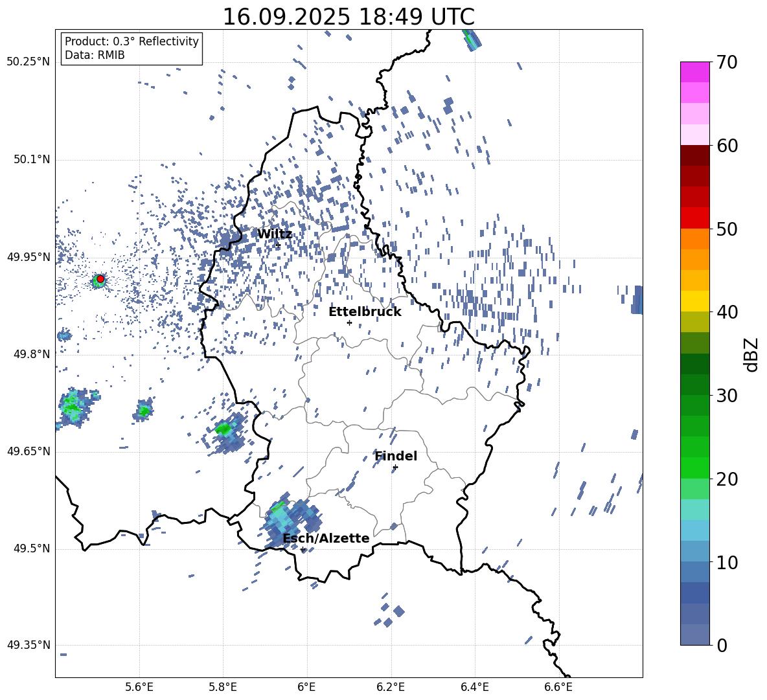
Task: Click the 0 value on the colorbar
Action: pos(722,645)
